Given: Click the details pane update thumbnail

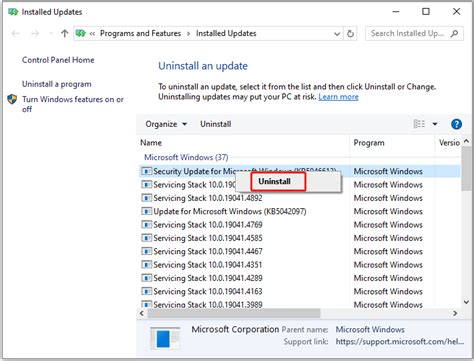Looking at the screenshot, I should [165, 339].
